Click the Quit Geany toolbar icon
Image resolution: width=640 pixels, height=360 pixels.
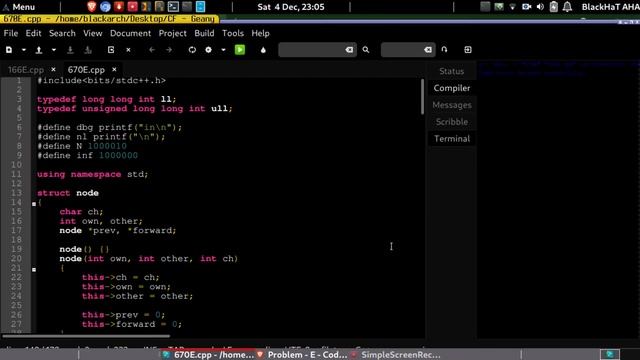tap(468, 50)
